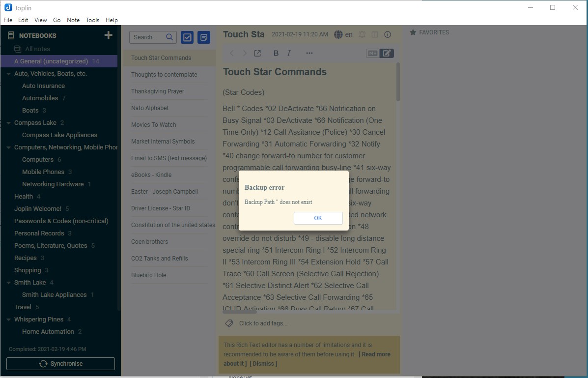Screen dimensions: 588x378
Task: Create a new to-do with the checkbox icon
Action: (x=187, y=37)
